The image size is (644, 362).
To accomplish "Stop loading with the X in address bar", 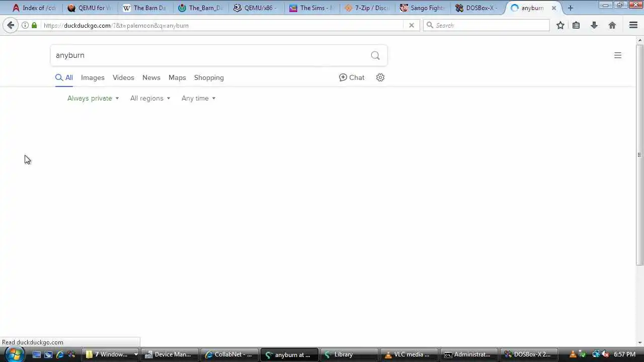I will (x=412, y=25).
